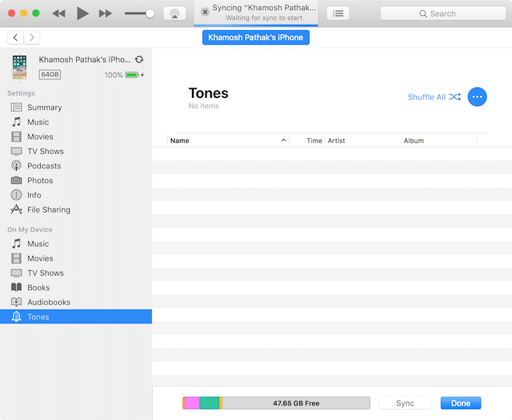Click the sync arrows icon beside device name
This screenshot has height=420, width=512.
tap(139, 60)
